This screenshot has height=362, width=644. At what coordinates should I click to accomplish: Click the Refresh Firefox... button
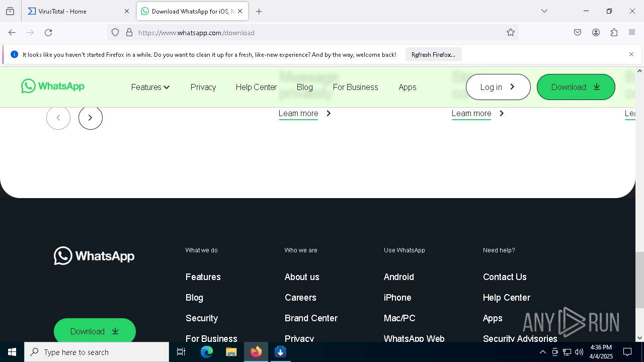[x=433, y=54]
